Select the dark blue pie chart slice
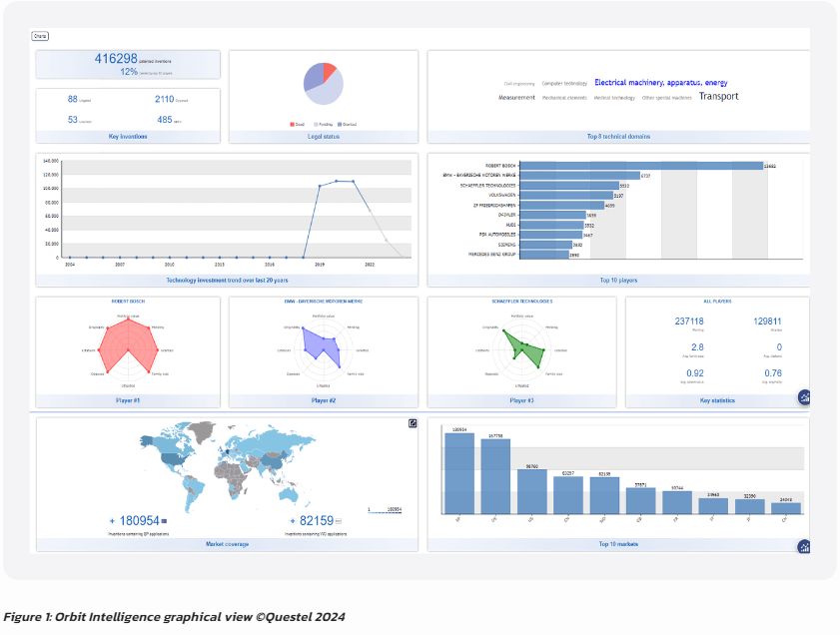840x635 pixels. [x=314, y=78]
